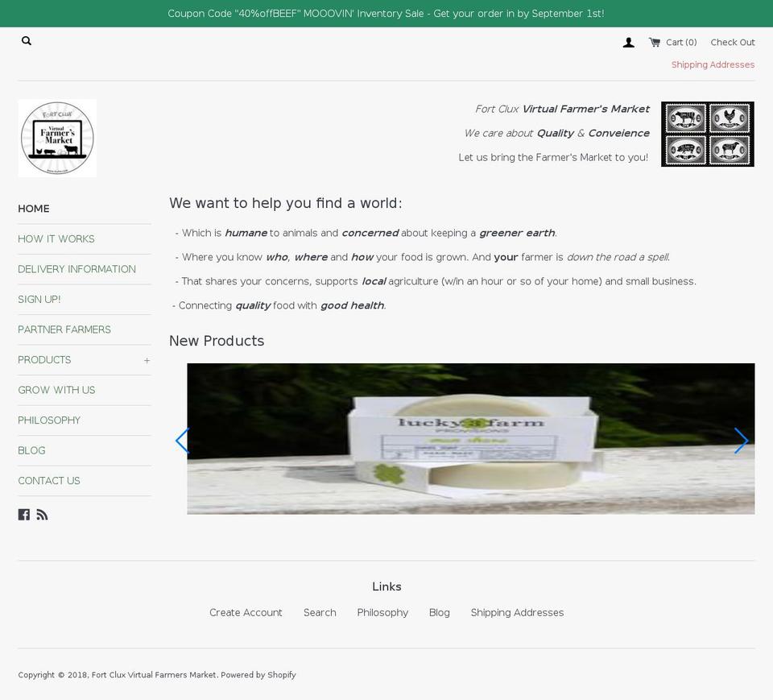The width and height of the screenshot is (773, 700).
Task: Click "We want to help you find a world:" heading
Action: click(x=286, y=203)
